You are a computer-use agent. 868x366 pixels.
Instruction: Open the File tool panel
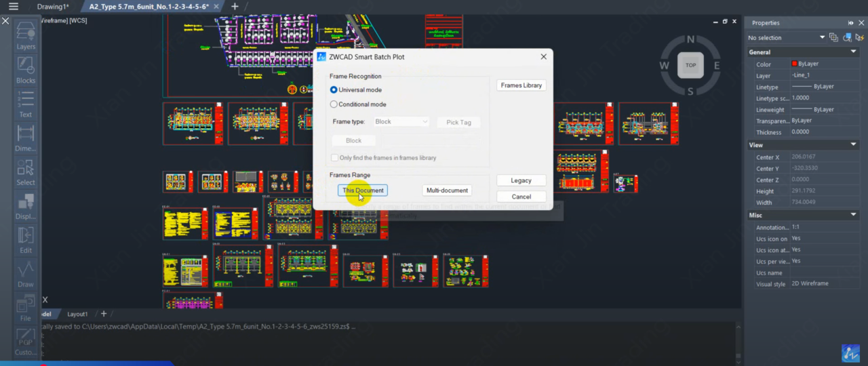26,308
